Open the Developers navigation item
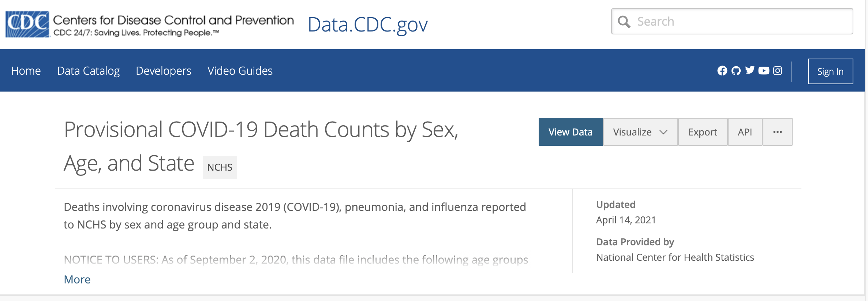 164,71
